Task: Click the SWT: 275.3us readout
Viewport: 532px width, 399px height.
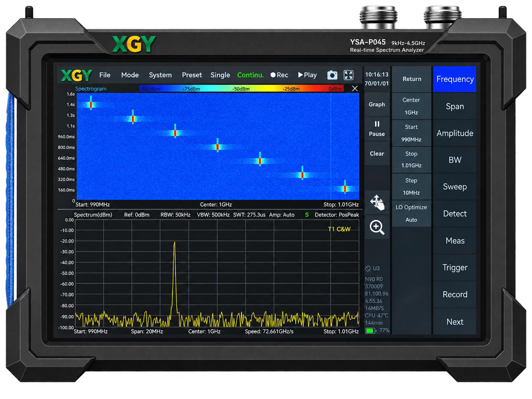Action: point(249,215)
